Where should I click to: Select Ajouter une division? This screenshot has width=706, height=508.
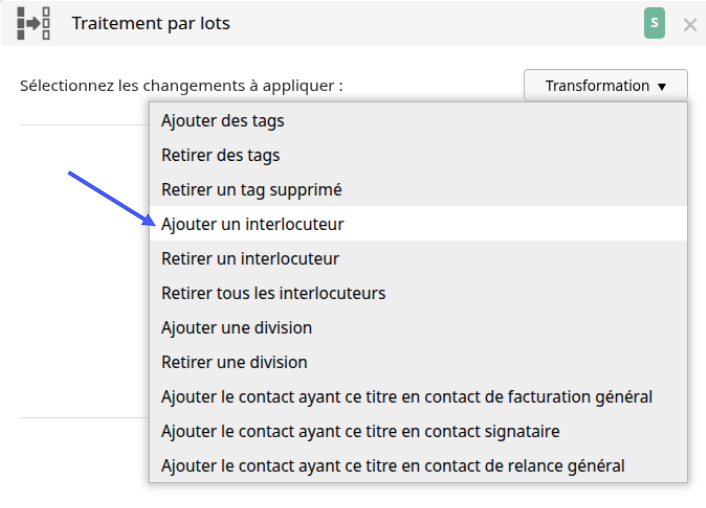418,327
